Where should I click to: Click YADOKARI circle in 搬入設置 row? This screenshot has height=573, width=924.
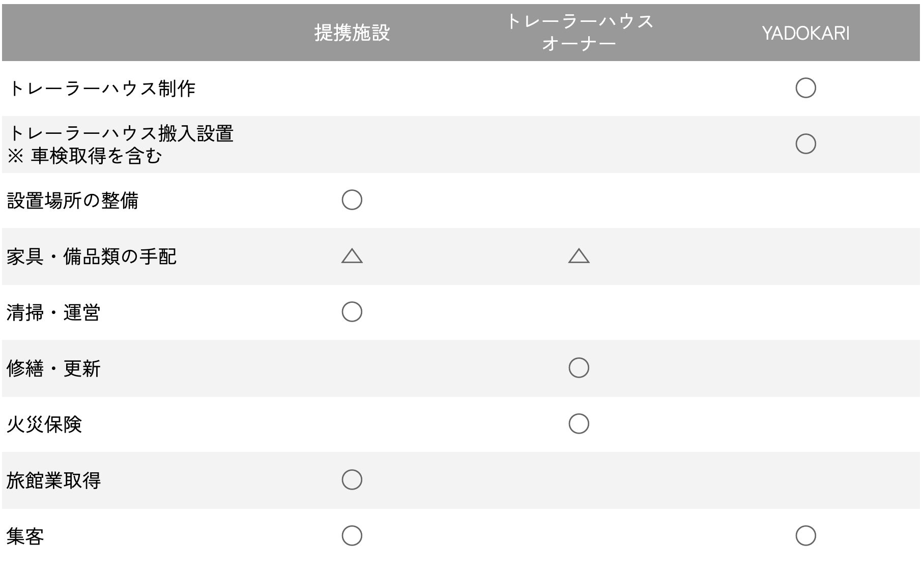[x=805, y=144]
